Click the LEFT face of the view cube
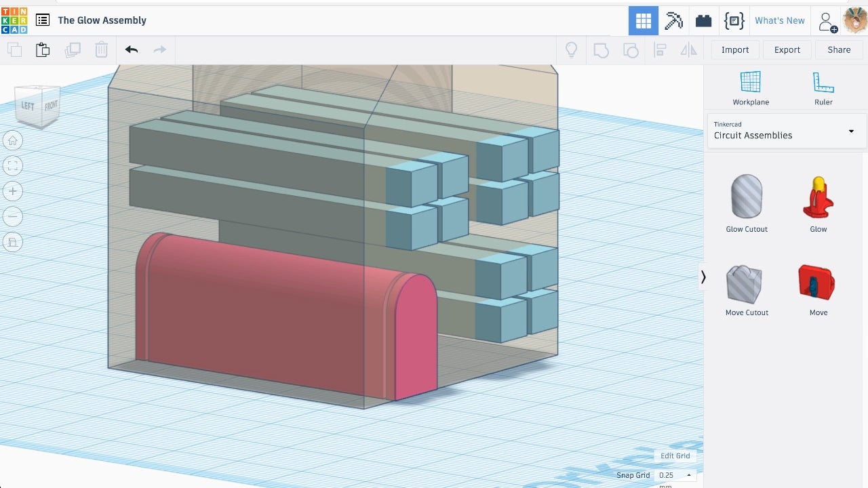The height and width of the screenshot is (488, 868). click(x=28, y=106)
